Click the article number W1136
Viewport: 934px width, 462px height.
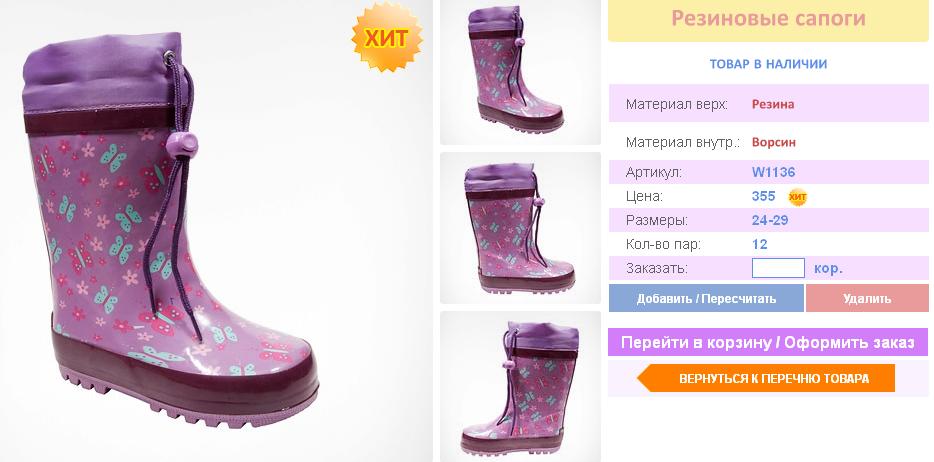coord(773,173)
